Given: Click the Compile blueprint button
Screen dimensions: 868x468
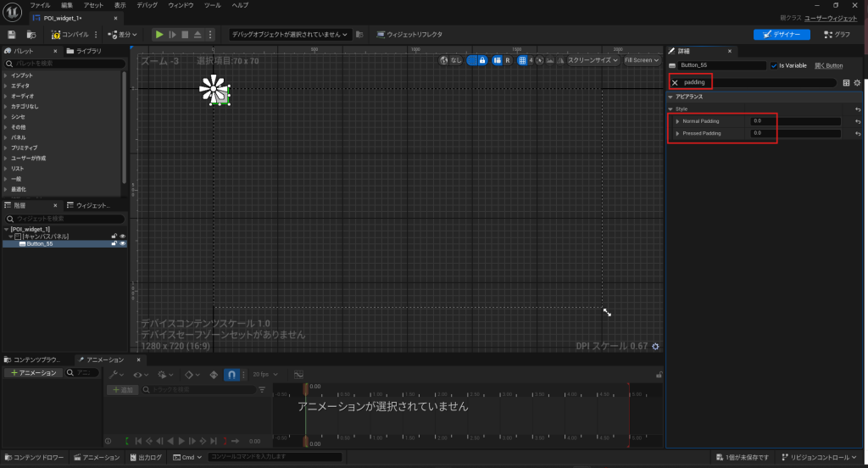Looking at the screenshot, I should pyautogui.click(x=71, y=35).
